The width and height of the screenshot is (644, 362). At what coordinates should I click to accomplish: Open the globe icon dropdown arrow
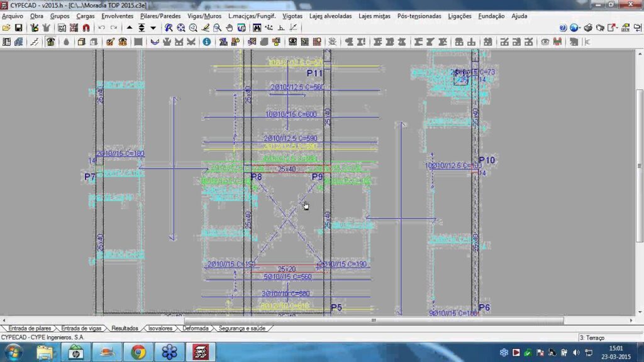pyautogui.click(x=580, y=28)
